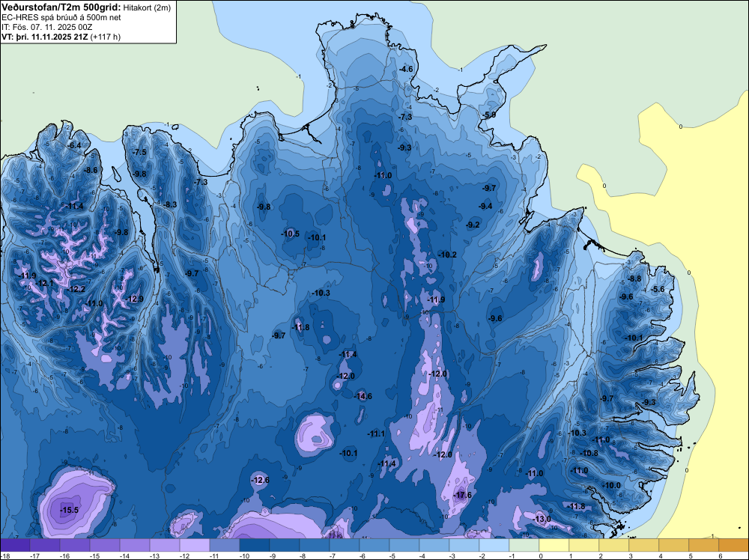Select the legend color swatch for -4
The width and height of the screenshot is (749, 560).
tap(434, 545)
